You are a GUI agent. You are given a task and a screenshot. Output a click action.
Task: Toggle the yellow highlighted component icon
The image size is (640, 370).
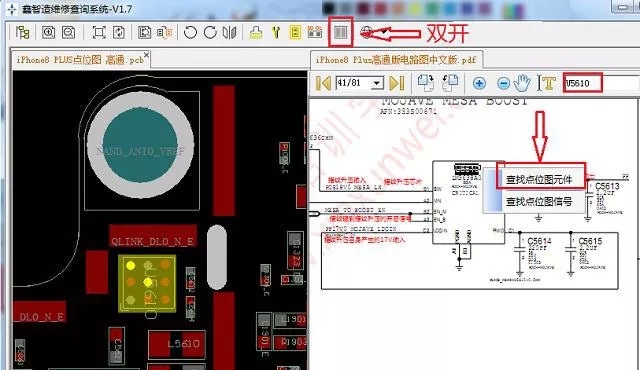[295, 32]
